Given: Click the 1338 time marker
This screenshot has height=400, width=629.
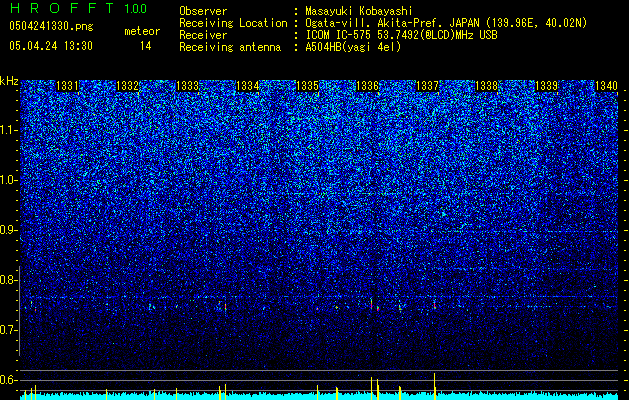Looking at the screenshot, I should click(x=487, y=86).
